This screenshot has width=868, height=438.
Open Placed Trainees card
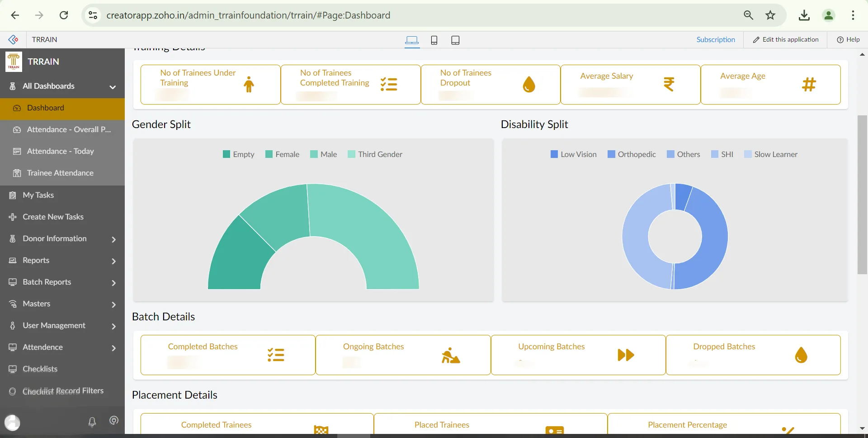[x=491, y=424]
